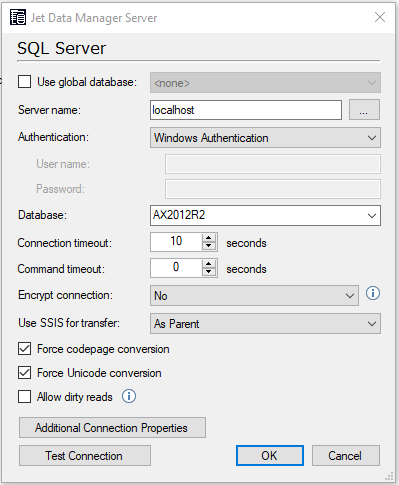Click the 'Use SSIS for transfer:' label
Viewport: 399px width, 485px height.
[x=69, y=323]
